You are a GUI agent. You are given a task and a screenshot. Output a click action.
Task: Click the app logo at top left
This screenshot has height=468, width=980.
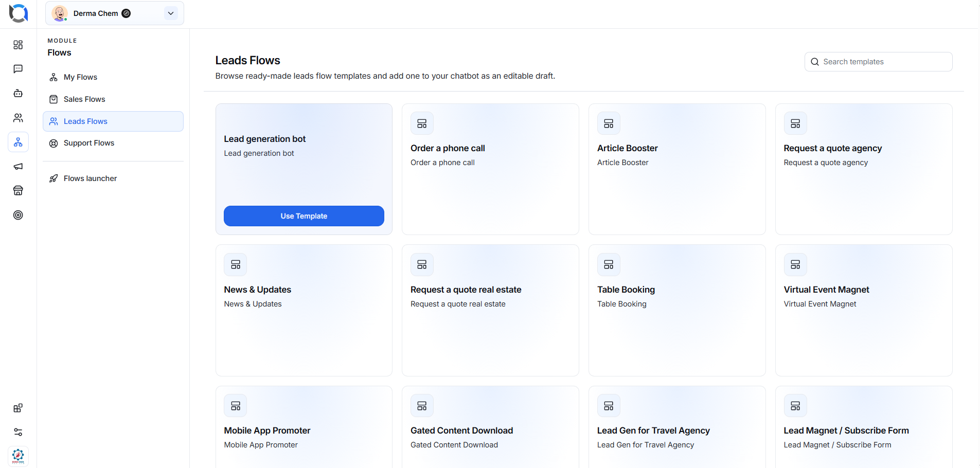(19, 13)
